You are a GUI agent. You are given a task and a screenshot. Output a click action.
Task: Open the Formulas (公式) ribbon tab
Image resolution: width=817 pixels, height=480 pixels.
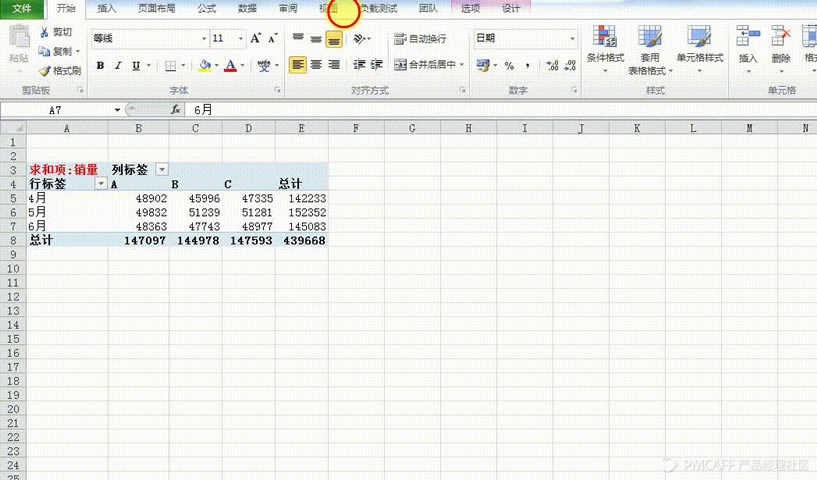(206, 8)
